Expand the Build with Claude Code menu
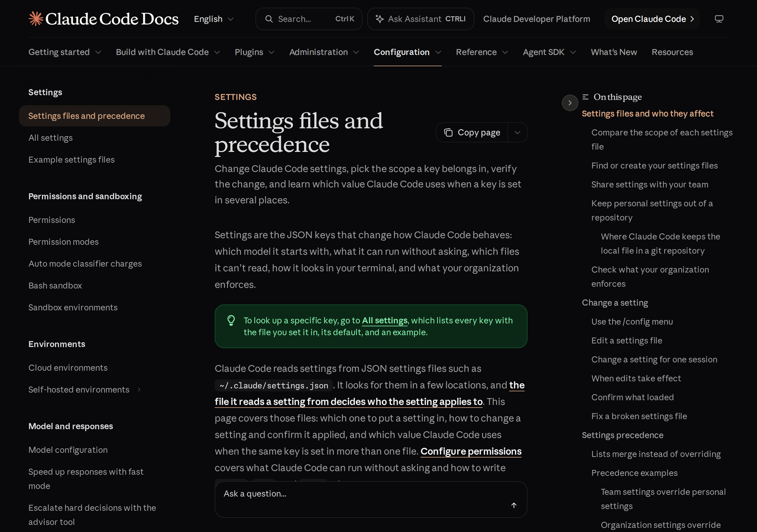Screen dimensions: 757x532 pyautogui.click(x=168, y=52)
